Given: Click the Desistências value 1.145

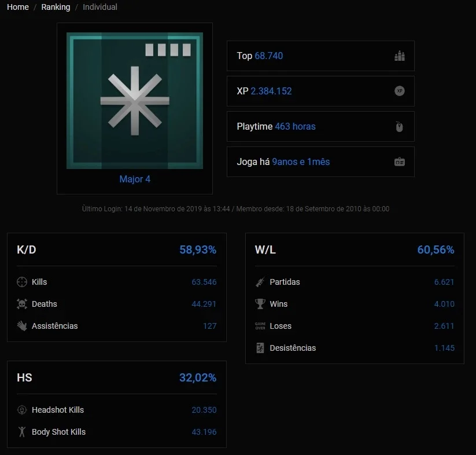Looking at the screenshot, I should coord(444,348).
